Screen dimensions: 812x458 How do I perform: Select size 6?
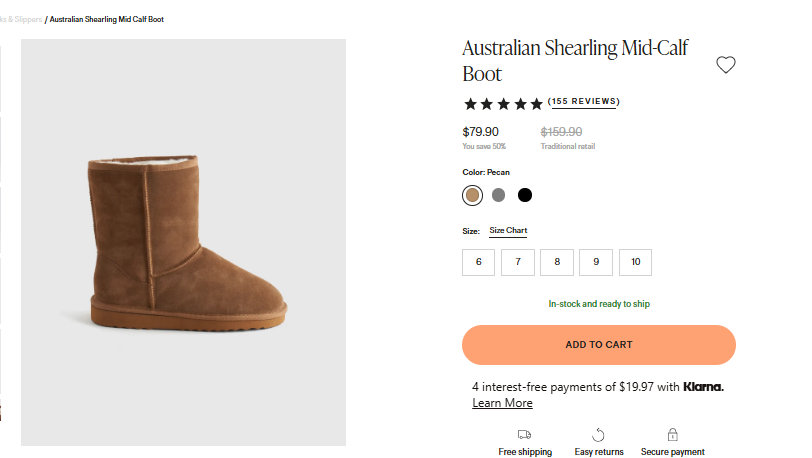(478, 262)
